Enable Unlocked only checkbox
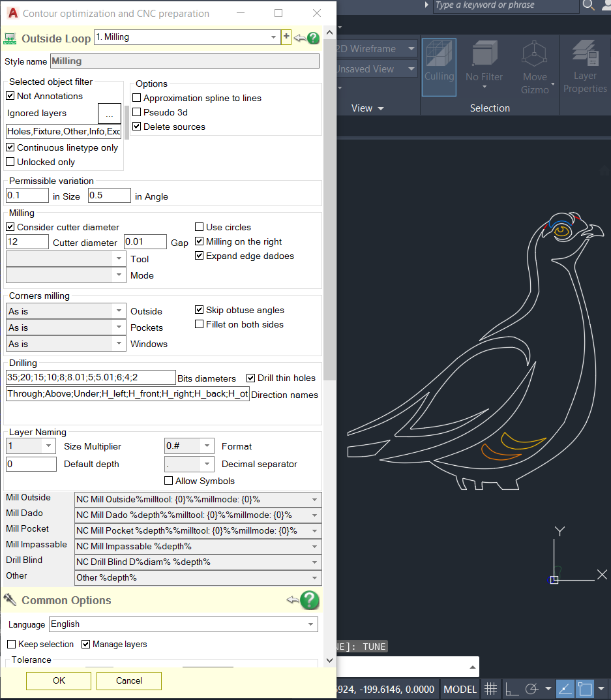Screen dimensions: 611x700 click(x=10, y=161)
